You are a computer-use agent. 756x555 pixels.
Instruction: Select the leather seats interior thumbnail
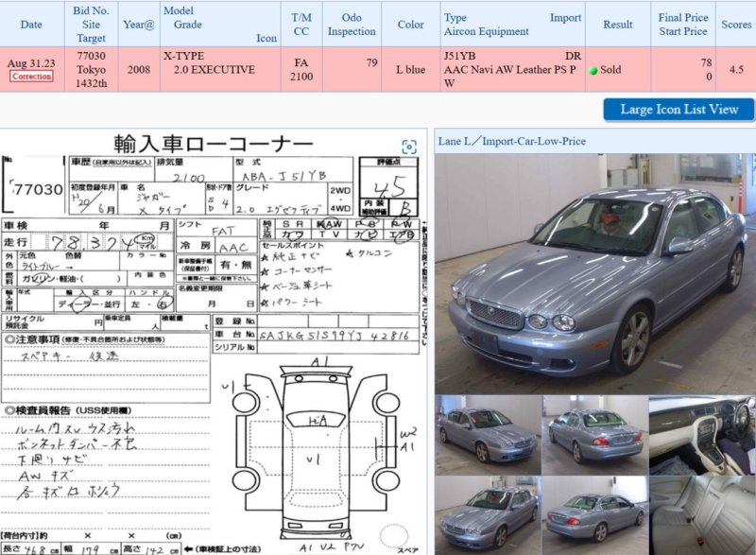click(x=701, y=514)
